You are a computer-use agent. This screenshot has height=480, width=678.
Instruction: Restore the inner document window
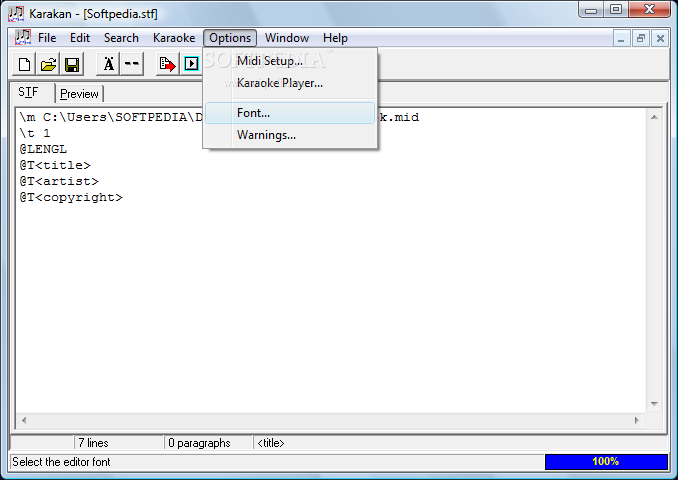641,39
